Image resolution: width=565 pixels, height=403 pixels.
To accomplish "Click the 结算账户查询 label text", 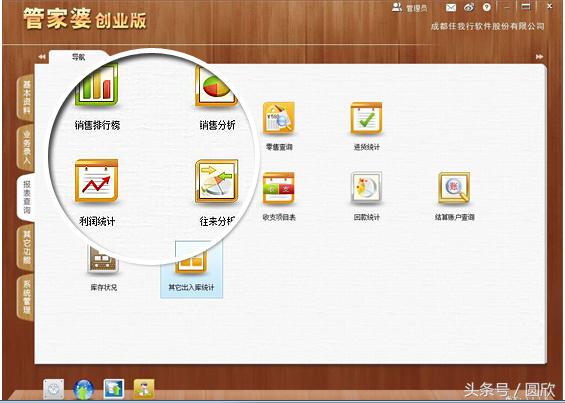I will [454, 217].
